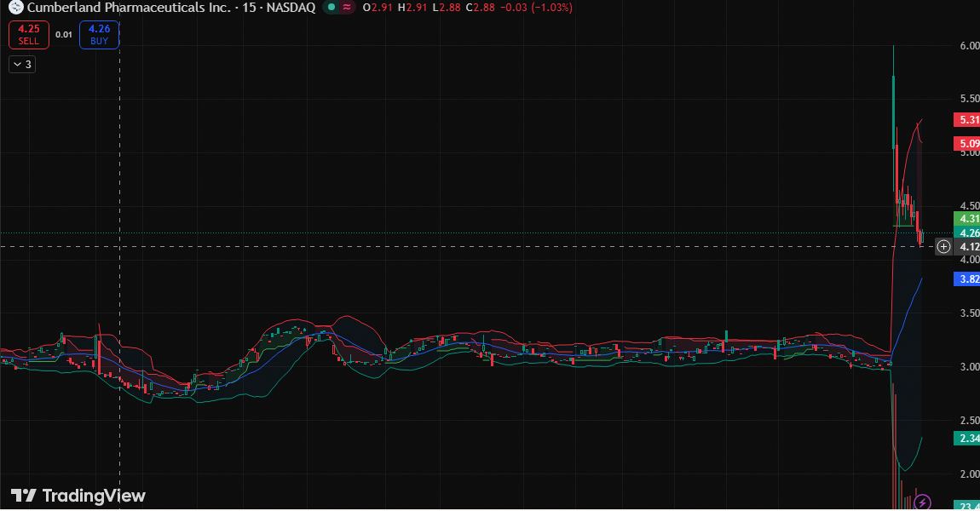Toggle the BUY side at 4.26

(99, 34)
